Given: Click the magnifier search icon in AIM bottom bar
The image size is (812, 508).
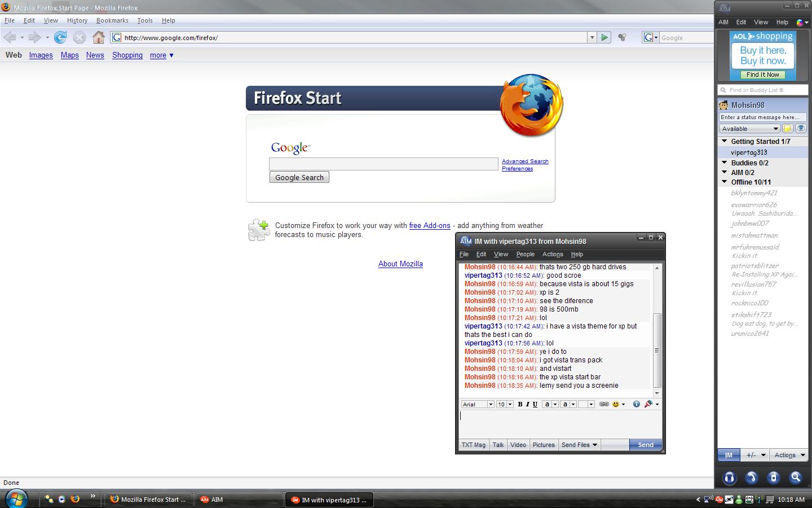Looking at the screenshot, I should pos(796,478).
